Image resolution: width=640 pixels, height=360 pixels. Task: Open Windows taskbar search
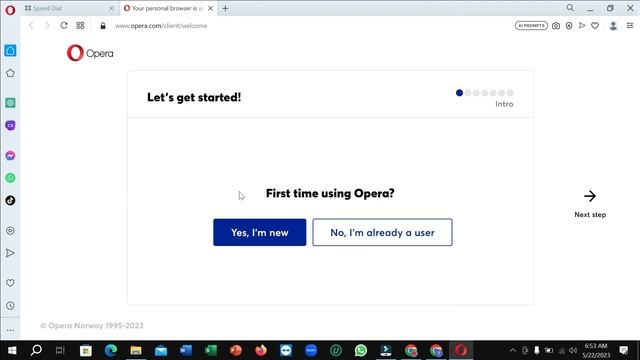36,350
